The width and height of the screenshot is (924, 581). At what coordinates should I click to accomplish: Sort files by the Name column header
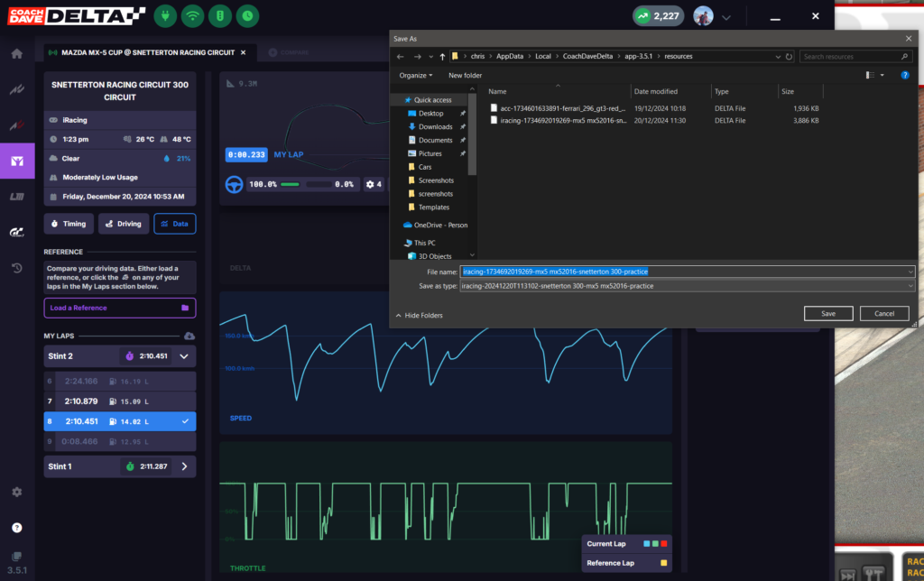[x=557, y=91]
